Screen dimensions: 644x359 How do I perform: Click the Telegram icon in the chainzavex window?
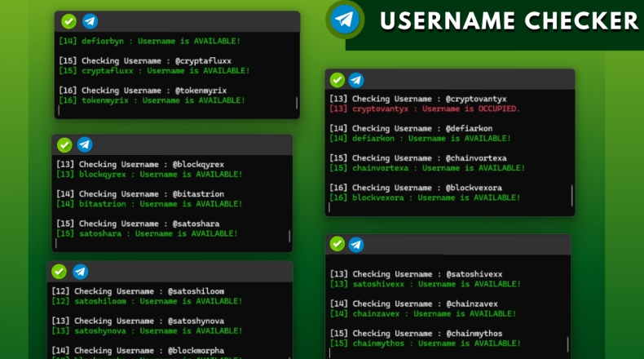(356, 244)
